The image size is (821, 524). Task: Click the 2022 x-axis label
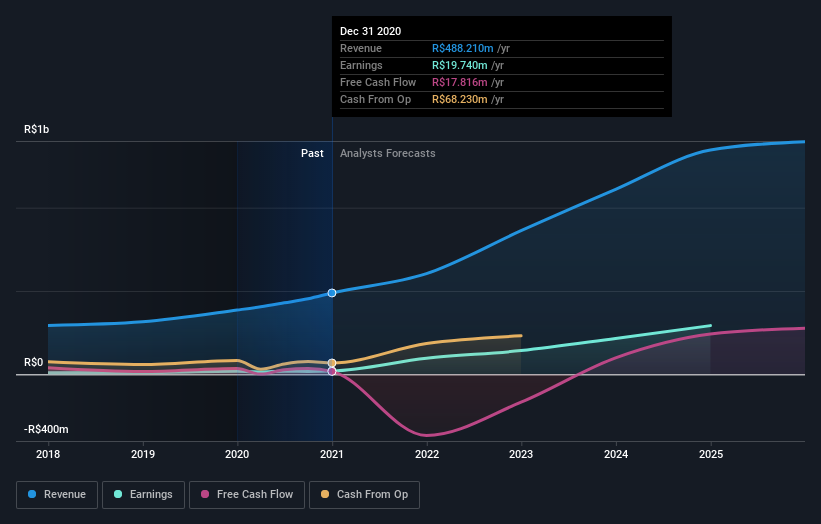point(427,454)
